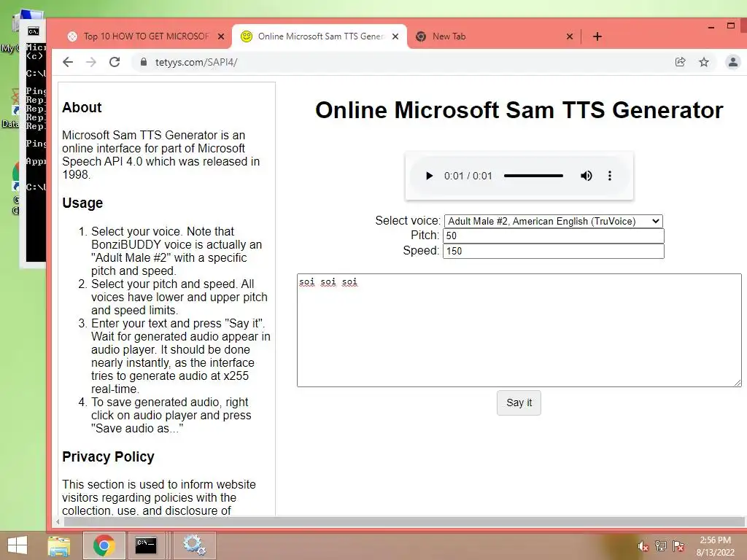Click the Speed: label
This screenshot has height=560, width=747.
pos(421,251)
